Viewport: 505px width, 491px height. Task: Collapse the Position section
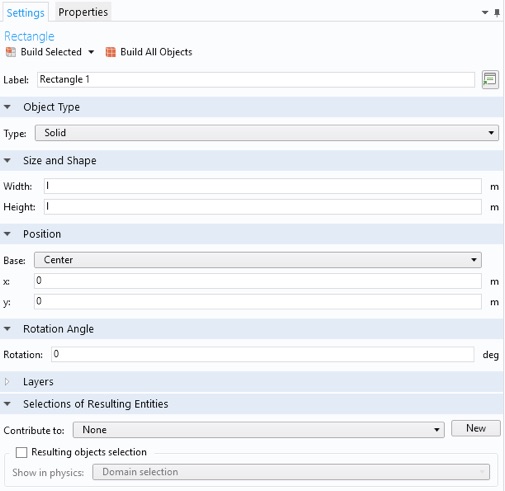7,234
